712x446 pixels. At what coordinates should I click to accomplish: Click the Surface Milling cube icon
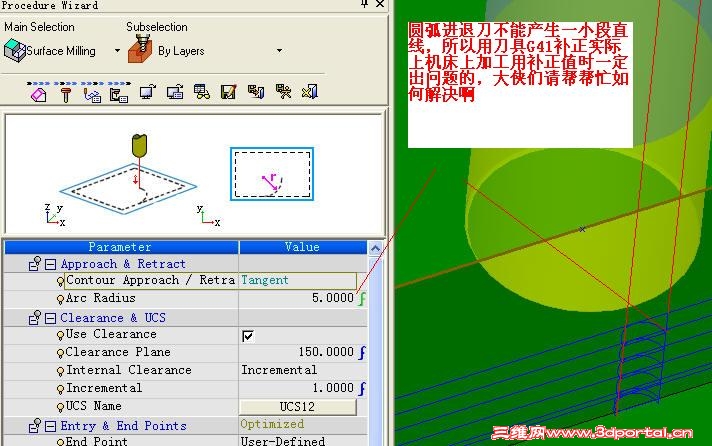pos(15,50)
